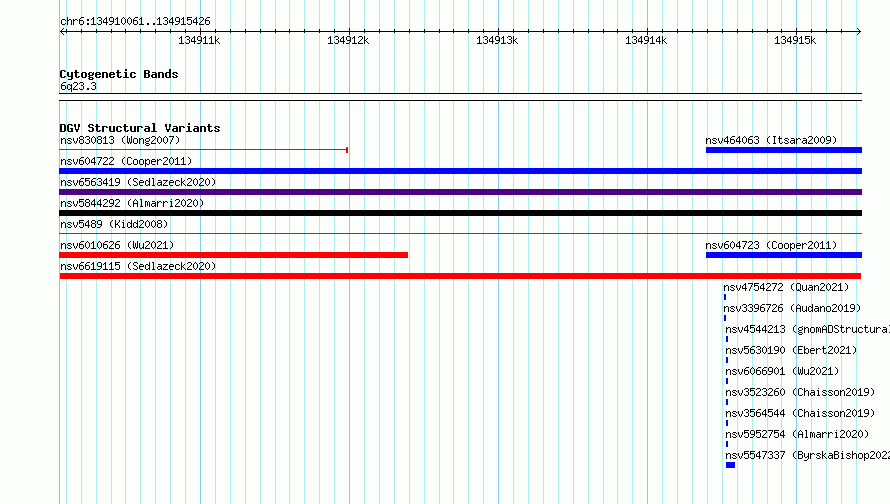Click the right arrow end of the ruler
Screen dimensions: 890x504
[x=858, y=31]
